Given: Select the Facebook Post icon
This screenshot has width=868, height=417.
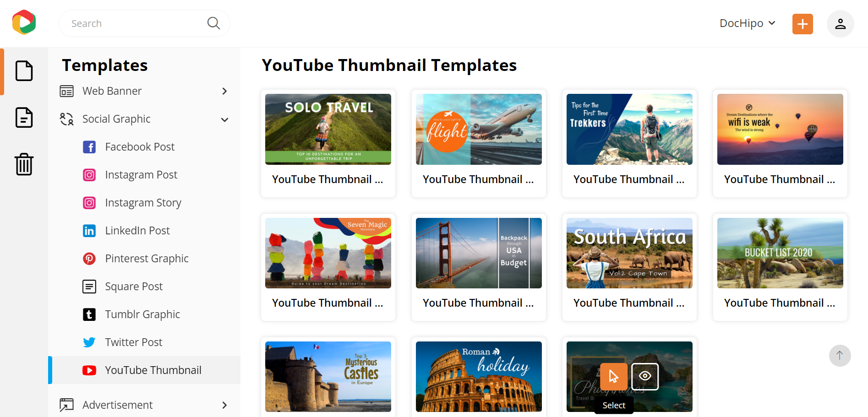Looking at the screenshot, I should [89, 146].
